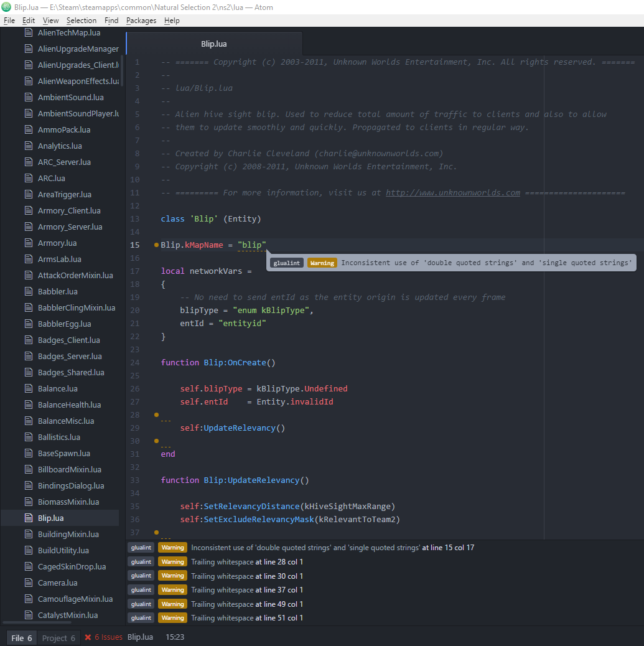This screenshot has height=646, width=644.
Task: Open AlienUpgradeManager file in tree view
Action: 78,49
